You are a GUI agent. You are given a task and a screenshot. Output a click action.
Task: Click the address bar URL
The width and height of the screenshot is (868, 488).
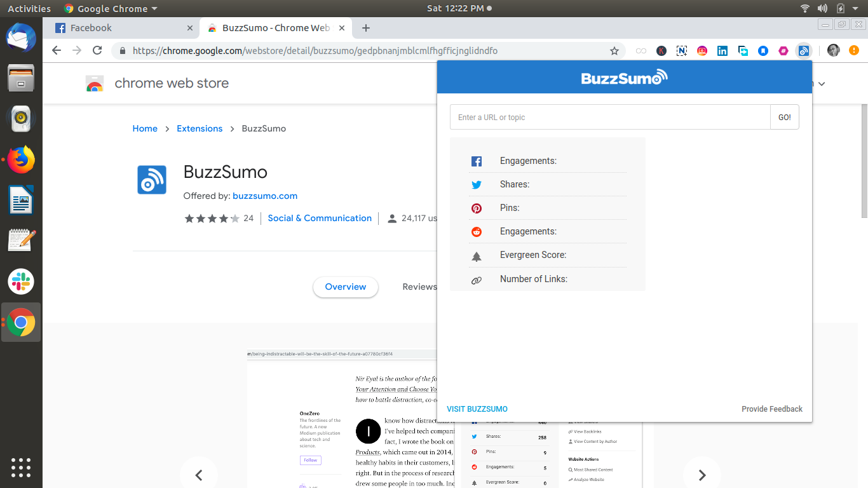coord(315,51)
